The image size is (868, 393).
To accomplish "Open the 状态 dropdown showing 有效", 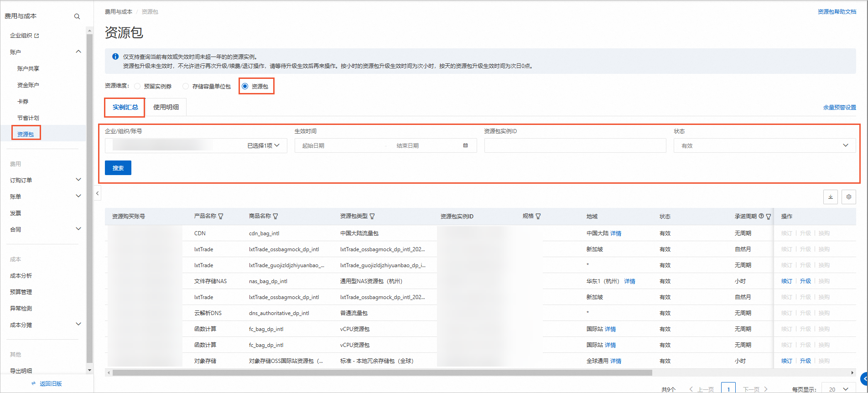I will [764, 145].
